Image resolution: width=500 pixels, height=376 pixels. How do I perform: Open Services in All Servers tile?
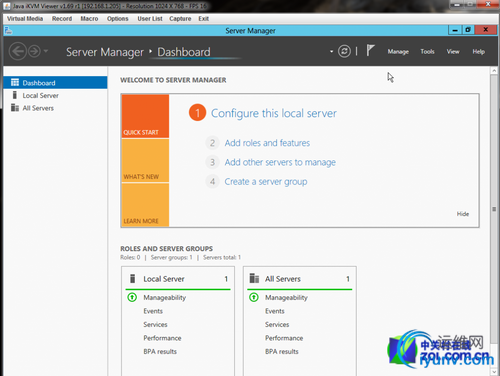tap(277, 324)
